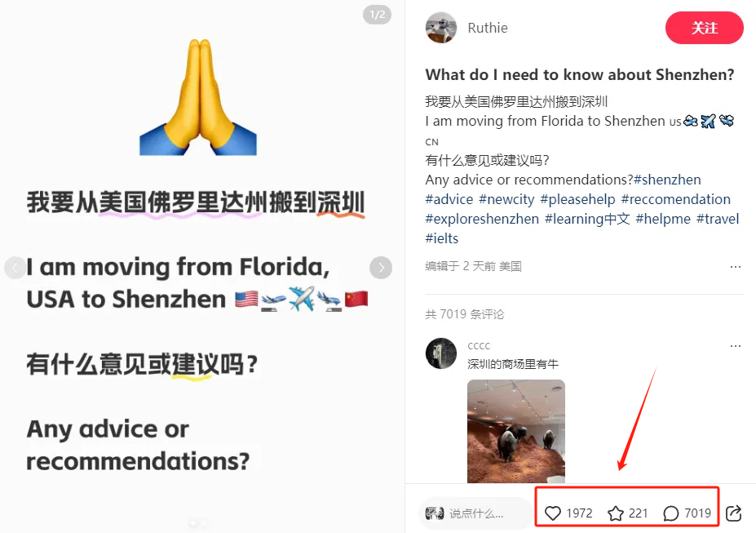The height and width of the screenshot is (533, 756).
Task: Click the 说点什么 comment input box
Action: (x=476, y=513)
